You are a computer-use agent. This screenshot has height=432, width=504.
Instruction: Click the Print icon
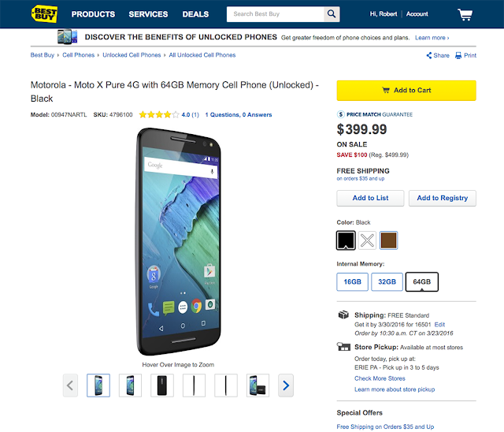(459, 55)
